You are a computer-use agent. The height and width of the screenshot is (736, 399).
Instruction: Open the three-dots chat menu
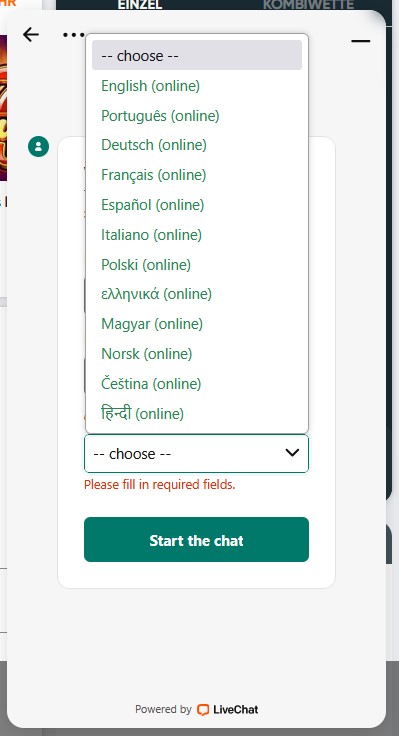coord(74,34)
